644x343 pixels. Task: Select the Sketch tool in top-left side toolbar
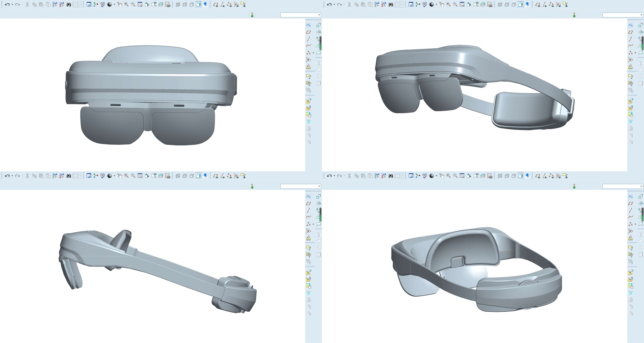[x=308, y=25]
